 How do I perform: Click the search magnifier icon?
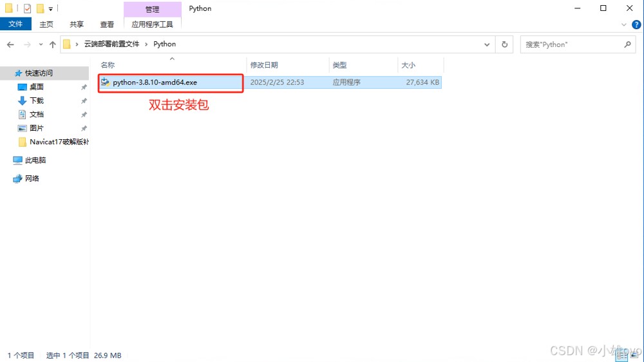pyautogui.click(x=628, y=44)
